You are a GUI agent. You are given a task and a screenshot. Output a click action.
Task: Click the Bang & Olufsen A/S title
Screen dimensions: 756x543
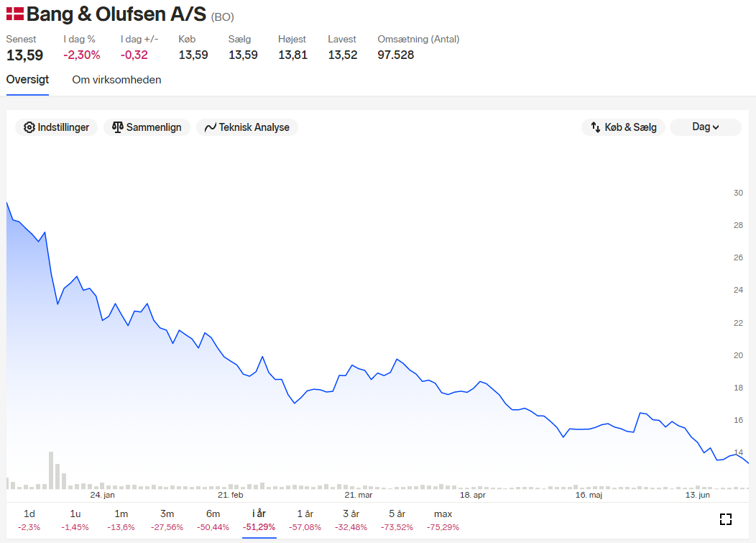tap(116, 14)
